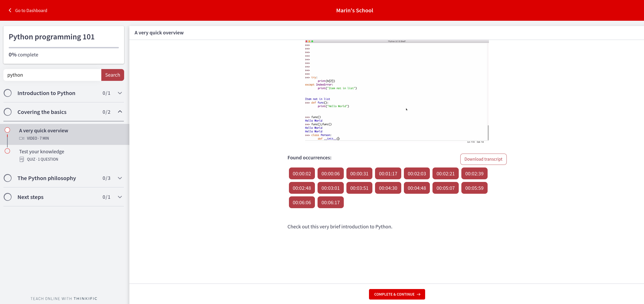Image resolution: width=644 pixels, height=304 pixels.
Task: Click the video camera icon under quick overview
Action: pyautogui.click(x=22, y=138)
